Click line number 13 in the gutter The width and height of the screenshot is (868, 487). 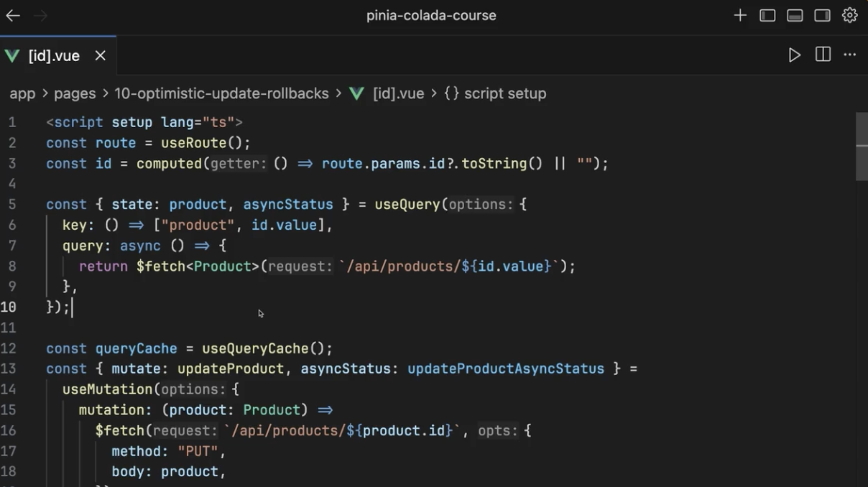point(9,368)
